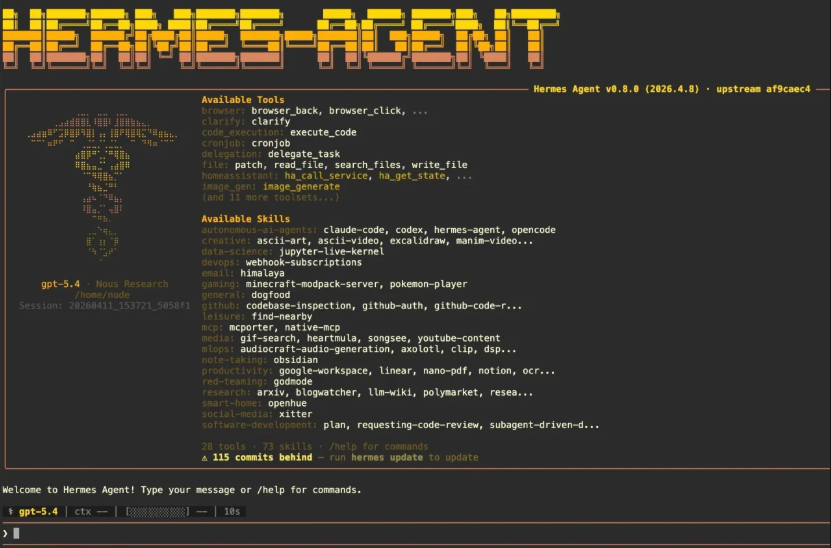Click 'write_file' tool name
The image size is (831, 548).
tap(439, 165)
